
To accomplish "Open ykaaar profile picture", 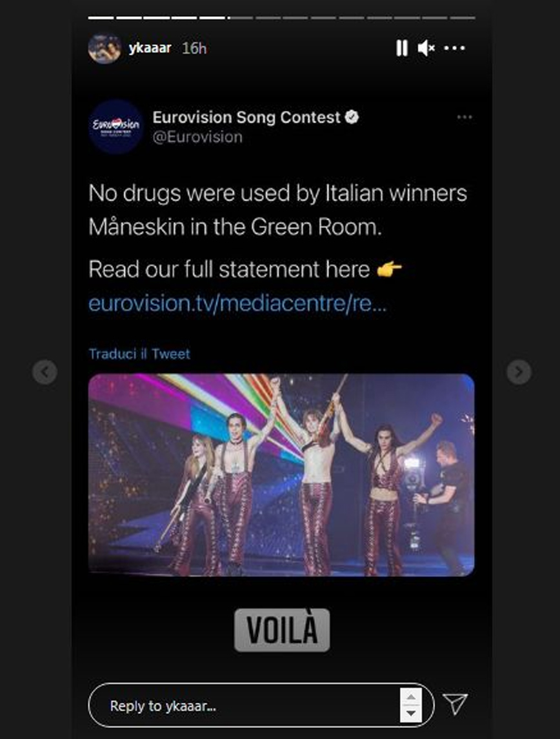I will point(105,48).
